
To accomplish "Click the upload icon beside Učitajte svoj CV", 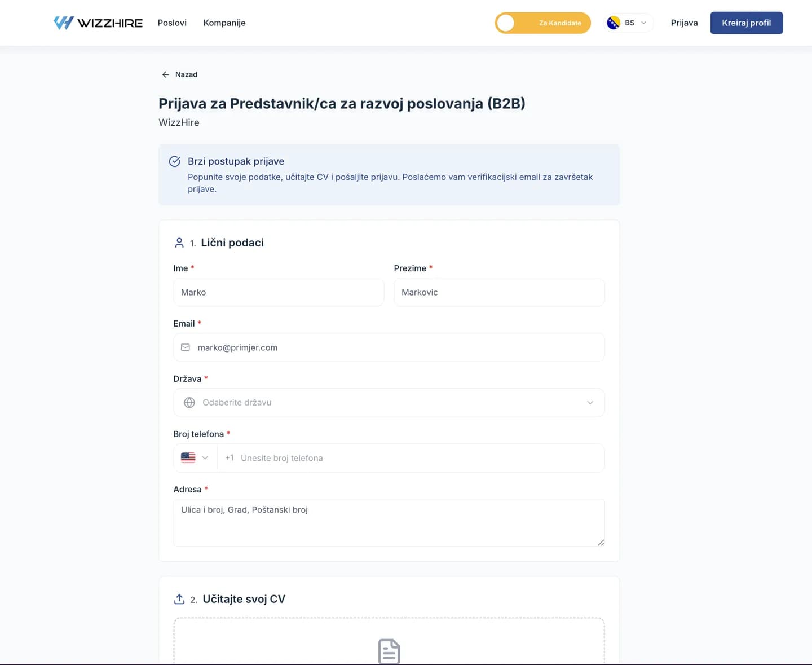I will (x=179, y=599).
